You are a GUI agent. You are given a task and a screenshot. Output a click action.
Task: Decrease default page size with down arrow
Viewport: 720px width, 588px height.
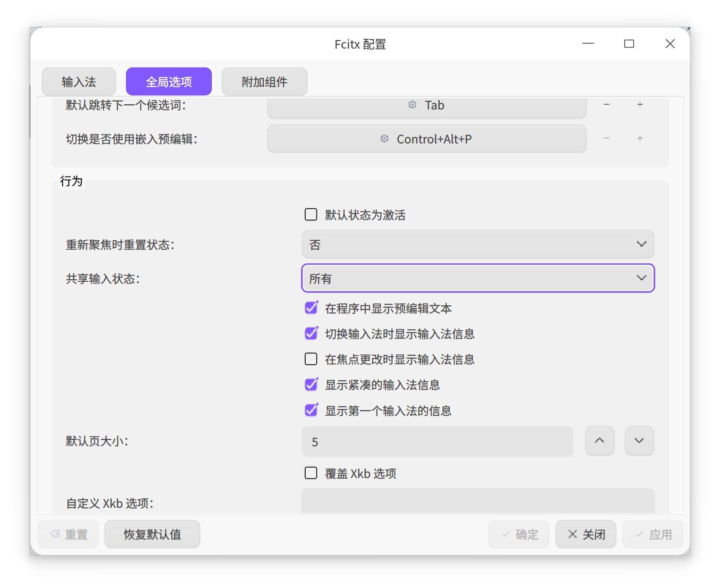pyautogui.click(x=639, y=441)
